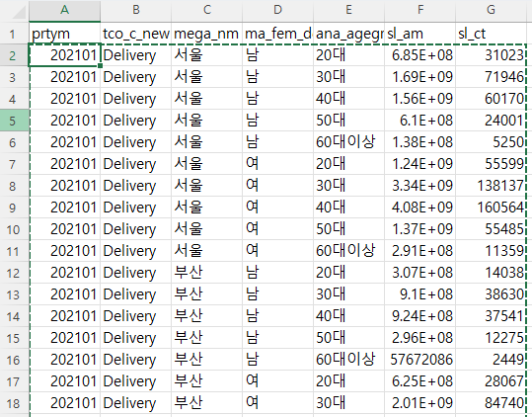Click 60대이상 cell in row 16
Screen dimensions: 532x417
[348, 360]
